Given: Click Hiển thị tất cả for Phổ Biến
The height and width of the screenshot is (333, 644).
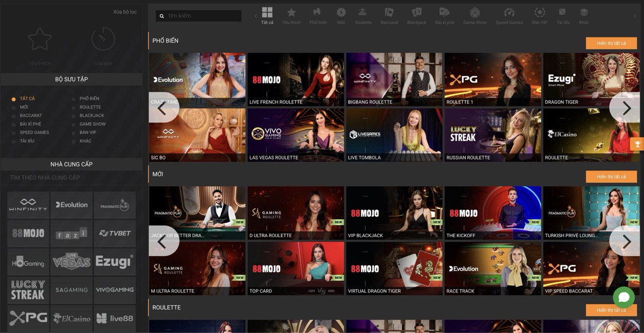Looking at the screenshot, I should tap(611, 43).
